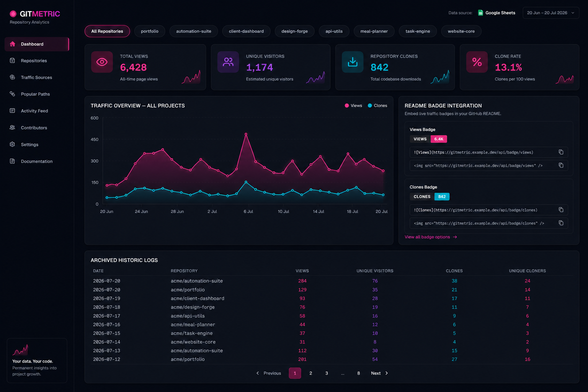The width and height of the screenshot is (588, 392).
Task: Click the Traffic Sources globe icon
Action: [12, 77]
